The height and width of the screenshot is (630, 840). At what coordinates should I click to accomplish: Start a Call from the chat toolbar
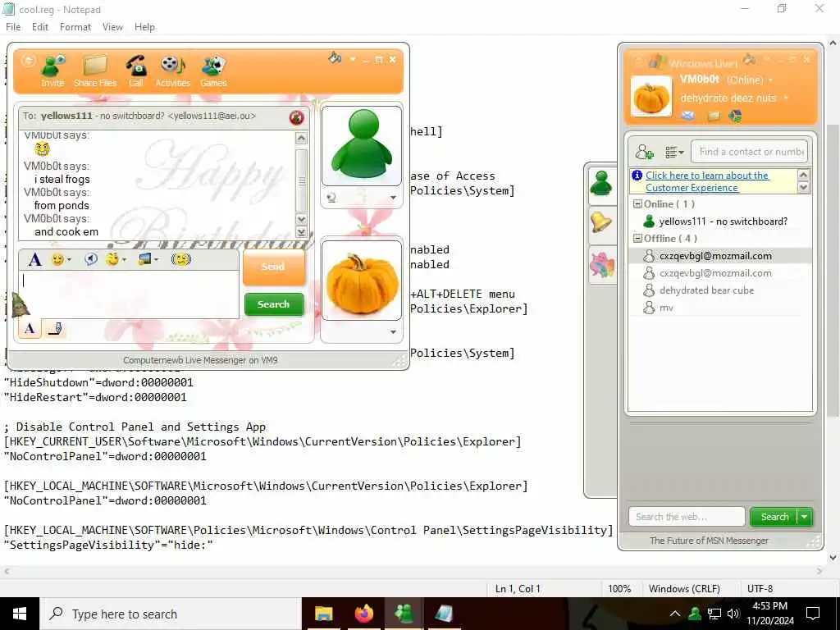tap(136, 71)
